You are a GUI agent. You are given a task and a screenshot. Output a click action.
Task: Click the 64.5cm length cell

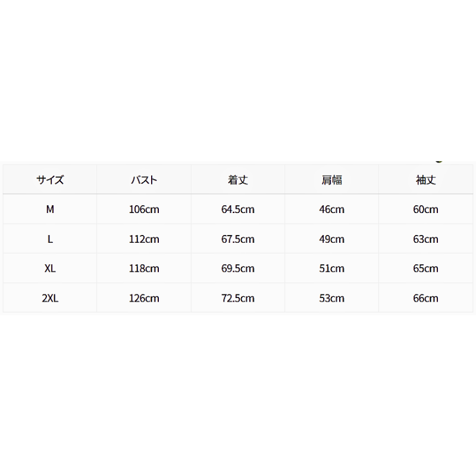click(237, 209)
